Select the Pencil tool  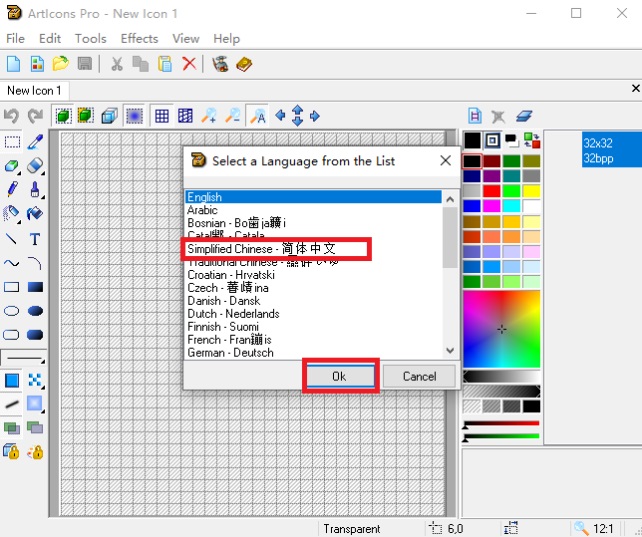click(x=12, y=190)
